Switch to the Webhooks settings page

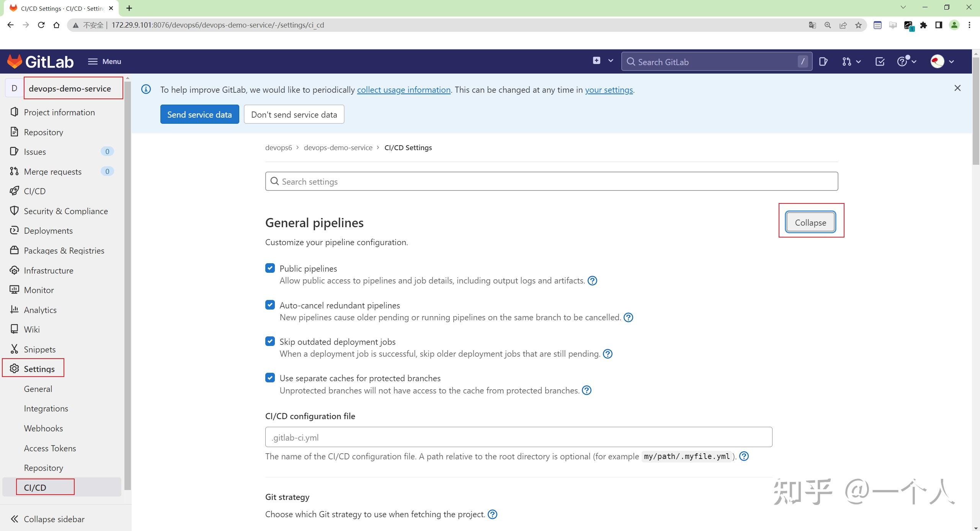[x=43, y=428]
